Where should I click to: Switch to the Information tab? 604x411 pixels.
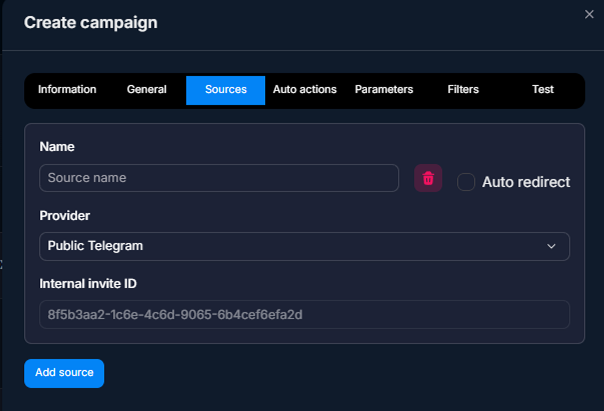[x=67, y=89]
